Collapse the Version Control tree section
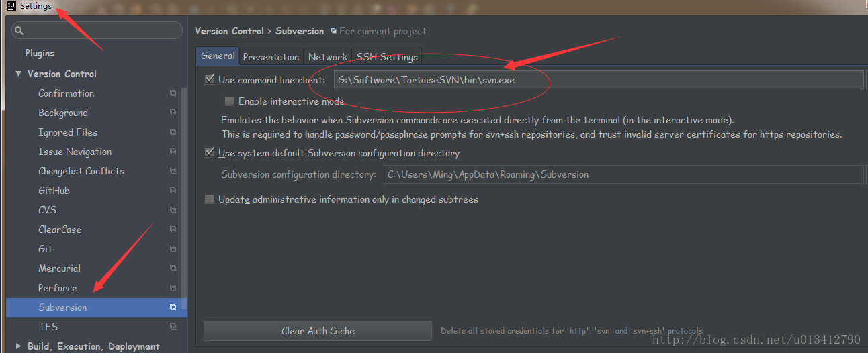The image size is (868, 353). pos(18,74)
